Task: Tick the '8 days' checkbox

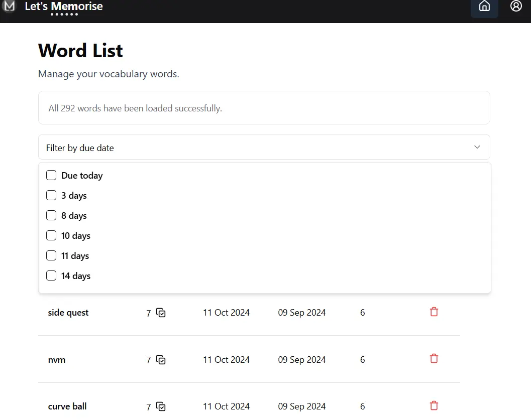Action: click(x=51, y=215)
